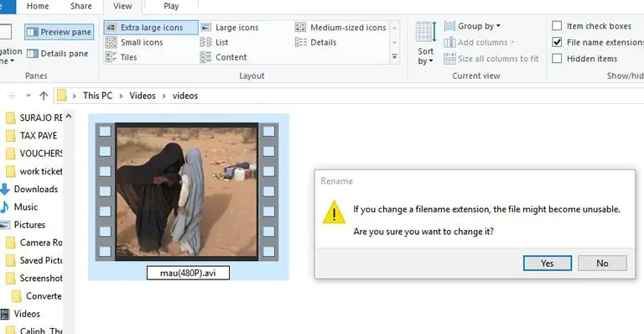Open Camera Roll folder in sidebar
The height and width of the screenshot is (334, 644).
click(34, 243)
